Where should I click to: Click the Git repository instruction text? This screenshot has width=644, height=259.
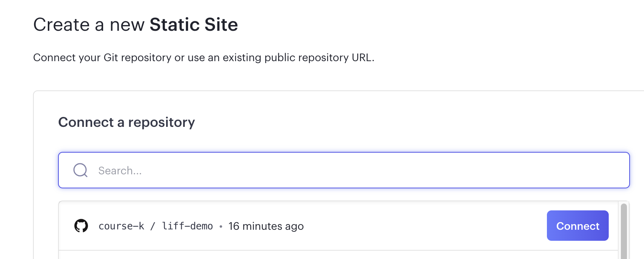click(x=204, y=57)
